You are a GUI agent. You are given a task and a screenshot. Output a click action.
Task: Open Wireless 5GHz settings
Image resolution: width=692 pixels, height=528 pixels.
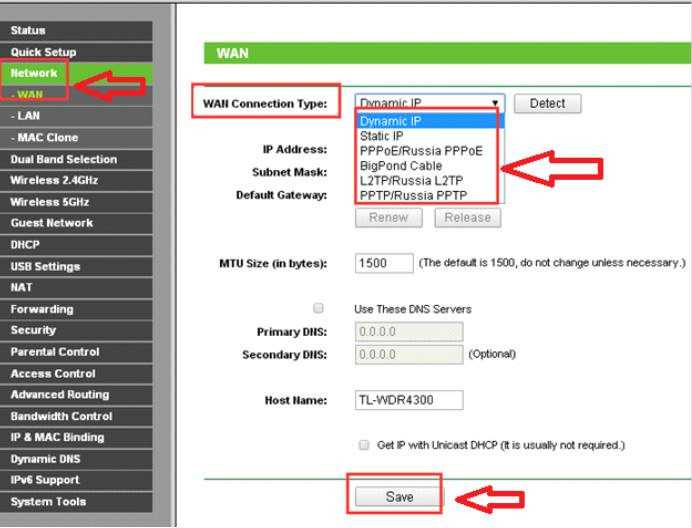pos(76,202)
